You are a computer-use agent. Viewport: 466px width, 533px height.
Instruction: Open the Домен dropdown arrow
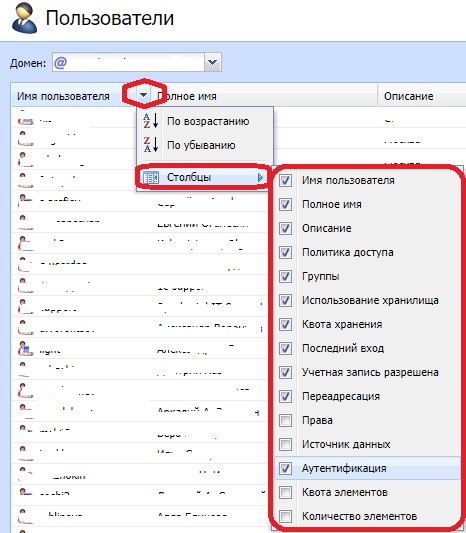pyautogui.click(x=213, y=63)
